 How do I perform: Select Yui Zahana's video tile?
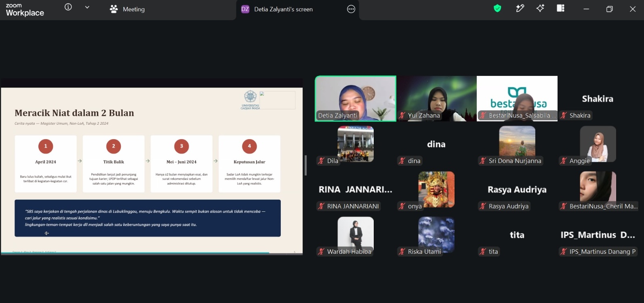tap(436, 98)
